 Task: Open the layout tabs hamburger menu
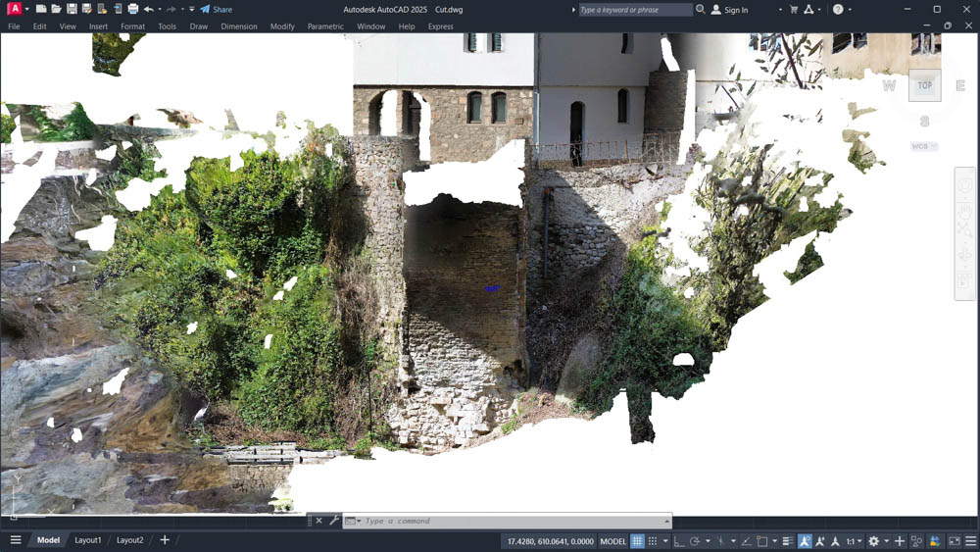(16, 540)
